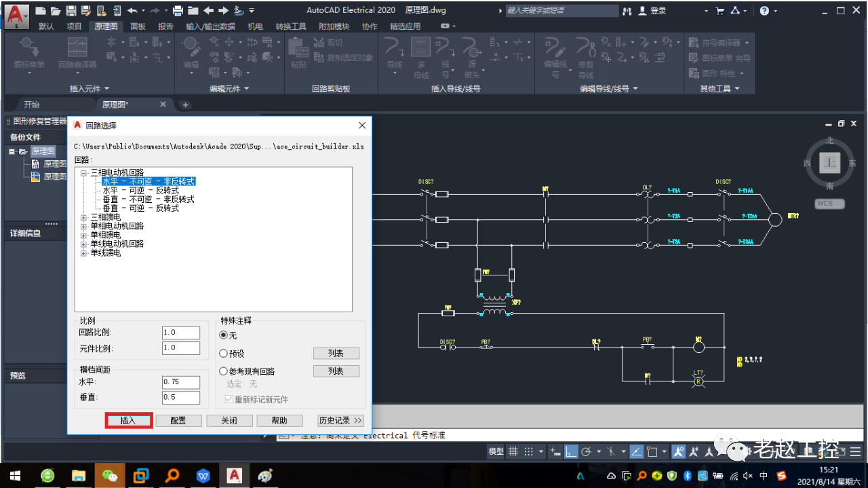Expand the 单线馈电 tree node
Viewport: 868px width, 488px height.
click(x=84, y=252)
